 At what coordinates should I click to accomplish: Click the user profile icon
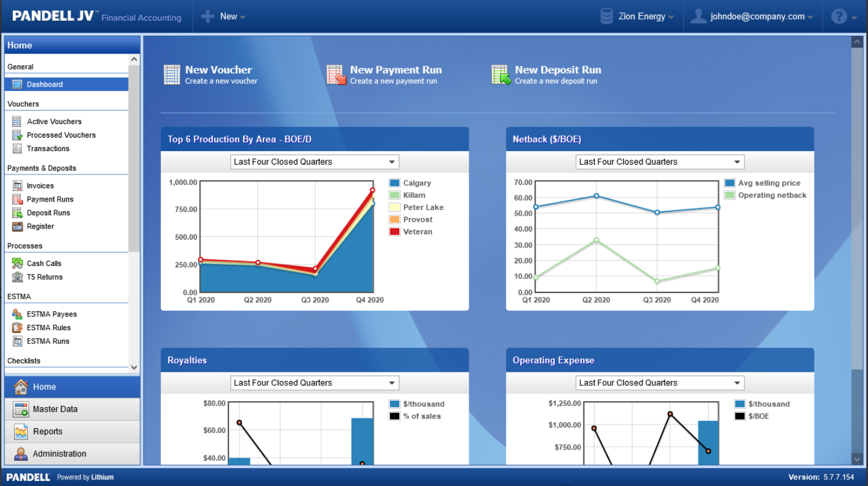698,17
